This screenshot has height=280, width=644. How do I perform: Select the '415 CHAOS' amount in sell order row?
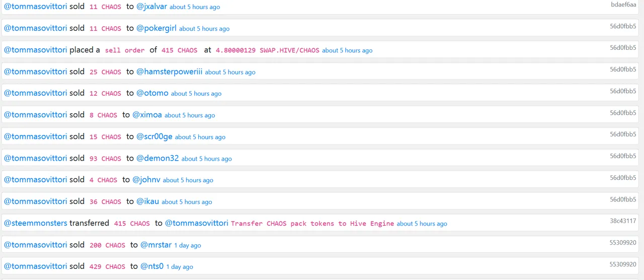(x=180, y=50)
